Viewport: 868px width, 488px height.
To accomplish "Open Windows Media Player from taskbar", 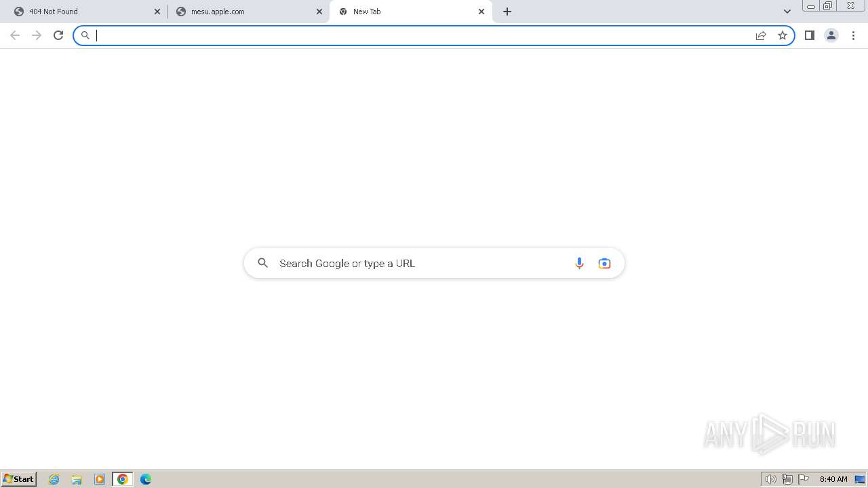I will (100, 479).
